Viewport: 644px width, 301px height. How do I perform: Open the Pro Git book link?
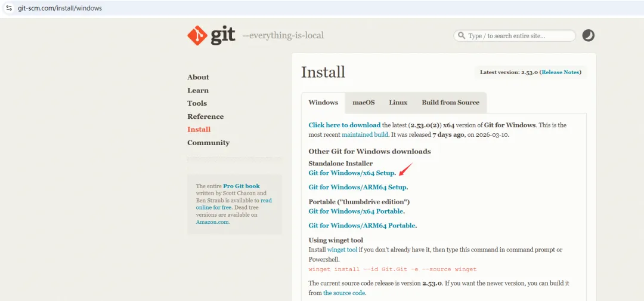click(x=241, y=186)
